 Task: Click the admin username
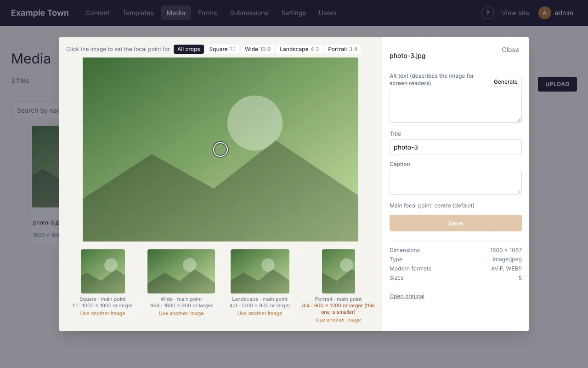coord(564,13)
